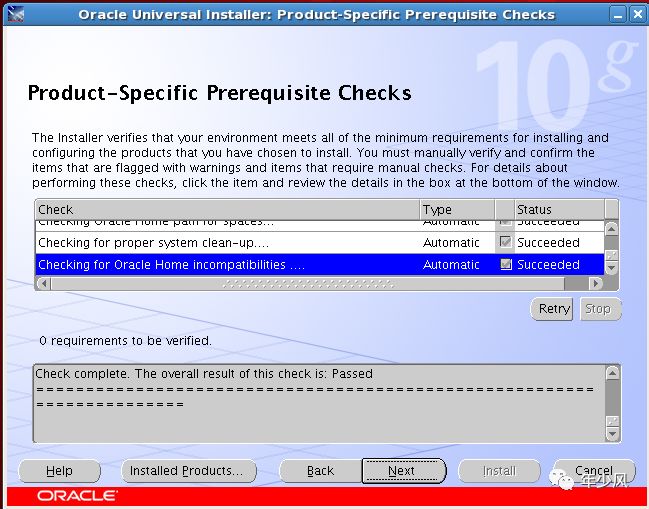
Task: Select 'Checking for Oracle Home incompatibilities' row
Action: pos(320,264)
